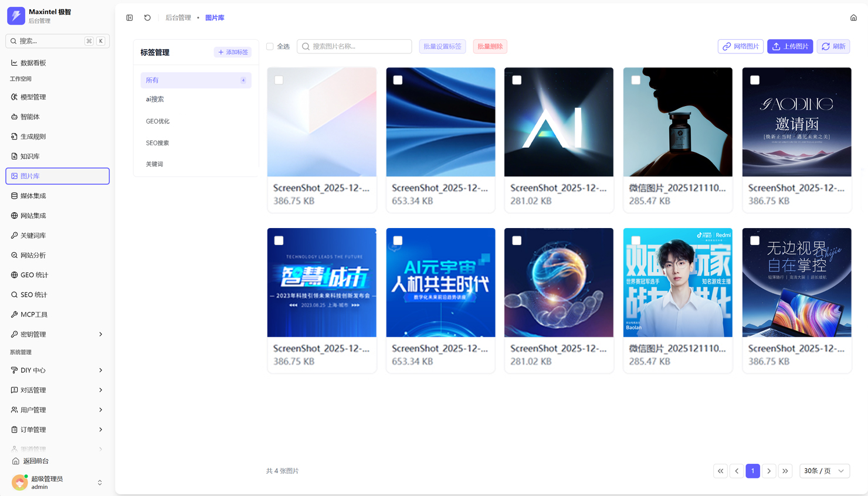This screenshot has height=496, width=868.
Task: Expand the 密钥管理 sidebar submenu
Action: [x=100, y=334]
